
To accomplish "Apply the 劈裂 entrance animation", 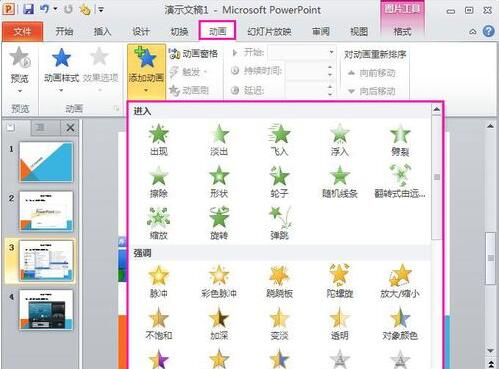I will click(x=400, y=140).
